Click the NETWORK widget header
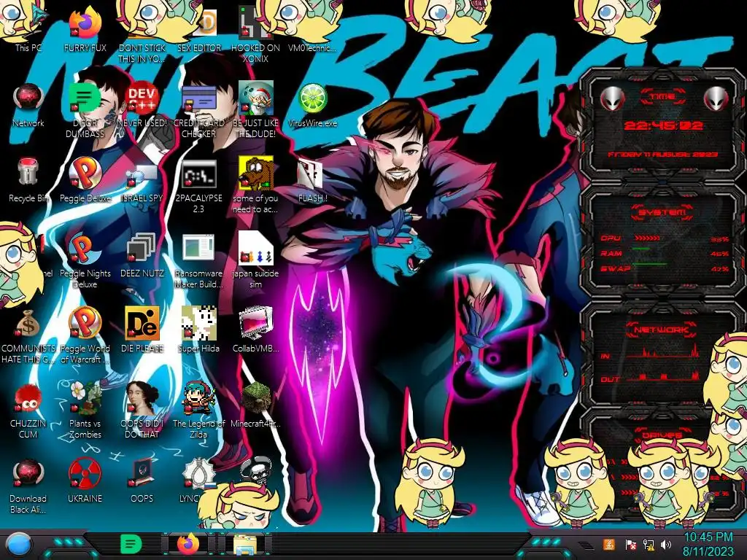 661,330
